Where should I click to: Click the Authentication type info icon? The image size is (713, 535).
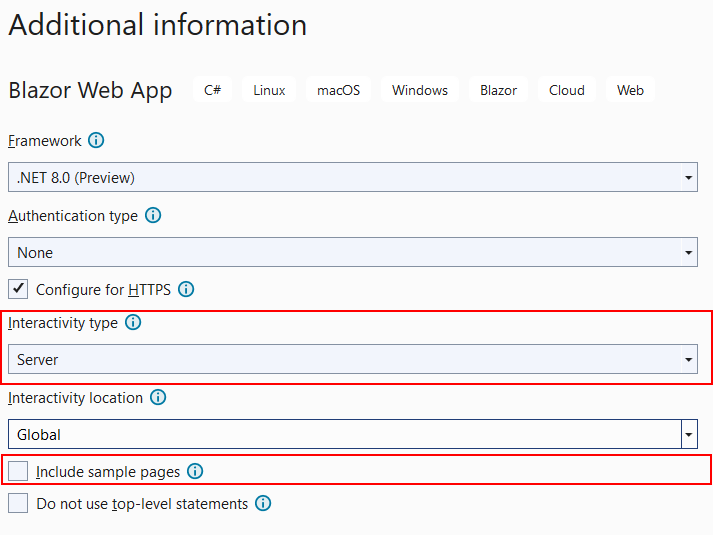[153, 215]
